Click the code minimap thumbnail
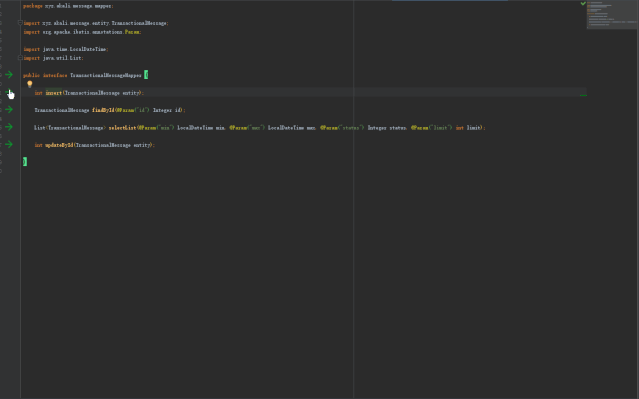 coord(612,15)
